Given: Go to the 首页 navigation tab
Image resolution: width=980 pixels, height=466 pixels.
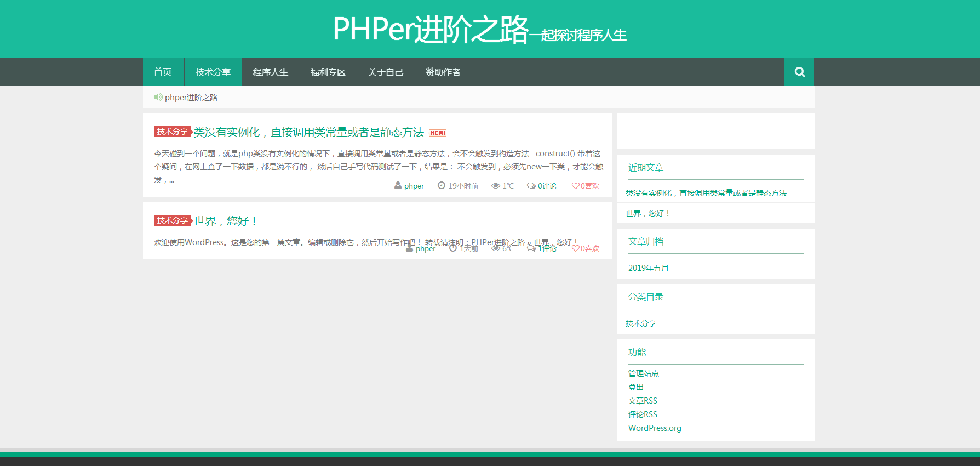Looking at the screenshot, I should coord(163,72).
